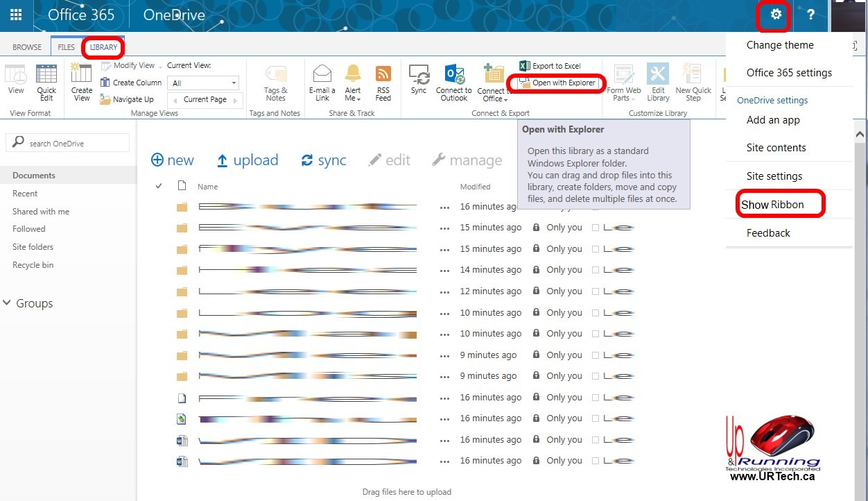Click the Alert Me bell icon
This screenshot has width=868, height=501.
tap(353, 82)
